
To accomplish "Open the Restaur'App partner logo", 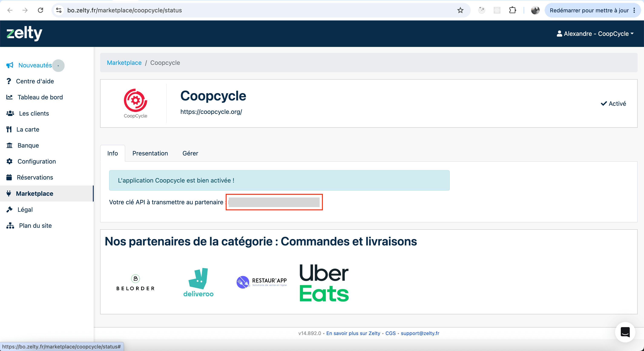I will (x=262, y=282).
